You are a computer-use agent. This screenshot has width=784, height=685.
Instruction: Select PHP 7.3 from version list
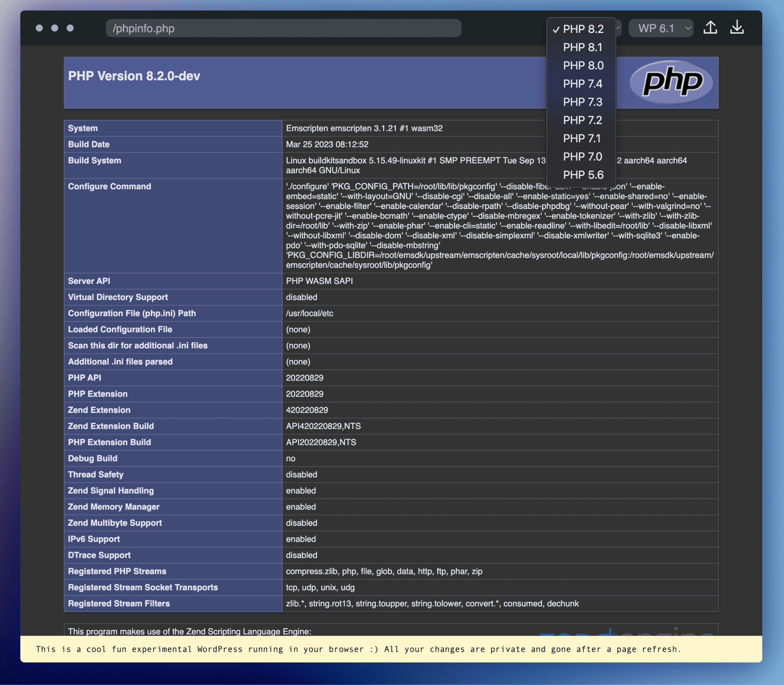[582, 102]
